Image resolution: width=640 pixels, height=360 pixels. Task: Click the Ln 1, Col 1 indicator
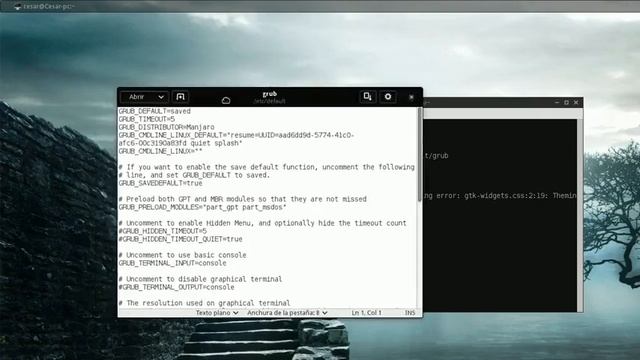click(366, 313)
